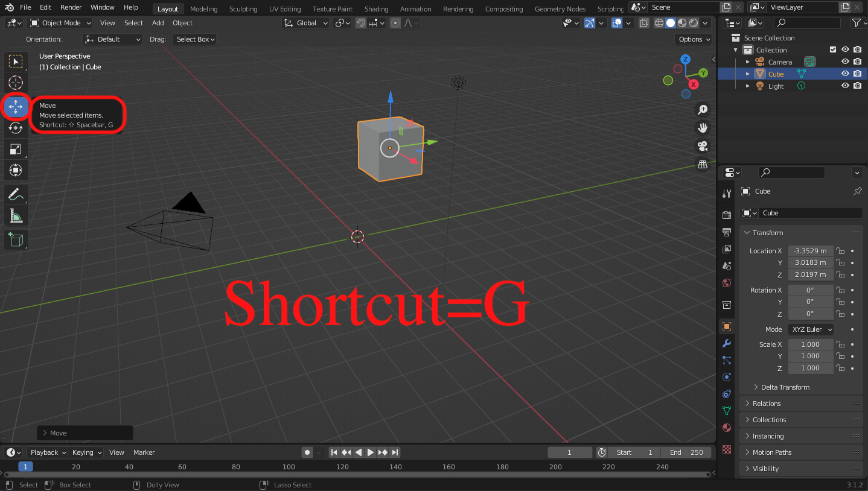
Task: Open the Options dropdown
Action: click(x=694, y=39)
